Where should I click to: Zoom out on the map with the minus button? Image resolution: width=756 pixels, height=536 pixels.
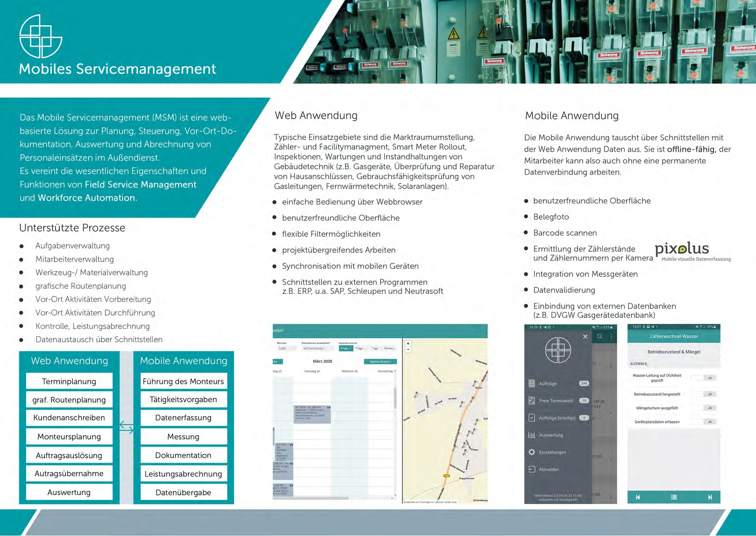click(408, 349)
